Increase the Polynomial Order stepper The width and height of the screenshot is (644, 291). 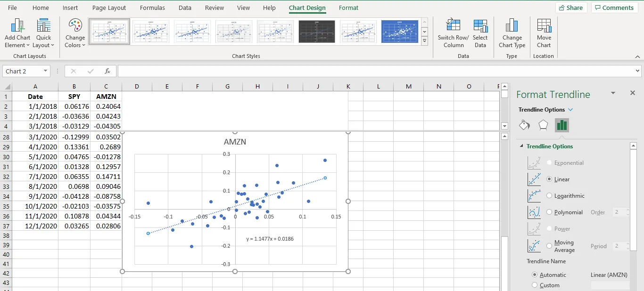tap(627, 210)
